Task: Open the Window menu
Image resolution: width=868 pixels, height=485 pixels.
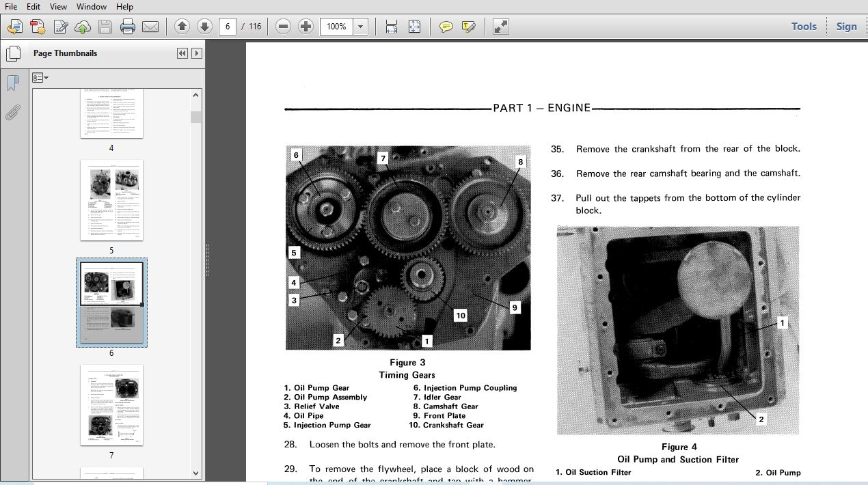Action: [91, 6]
